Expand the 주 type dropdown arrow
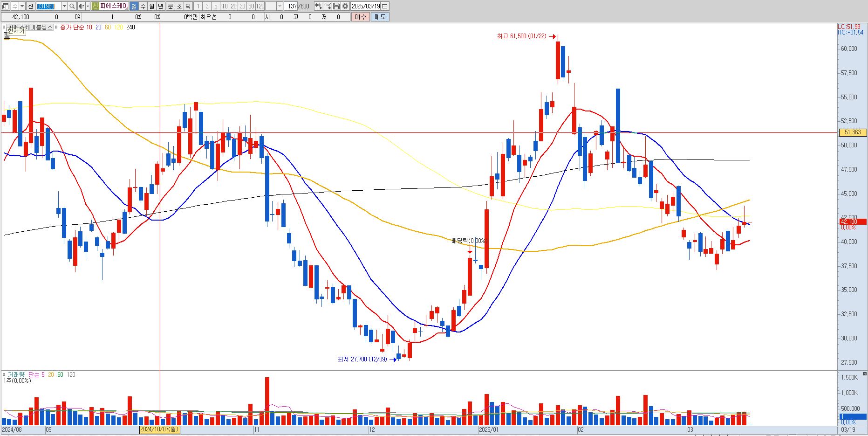 (x=22, y=6)
